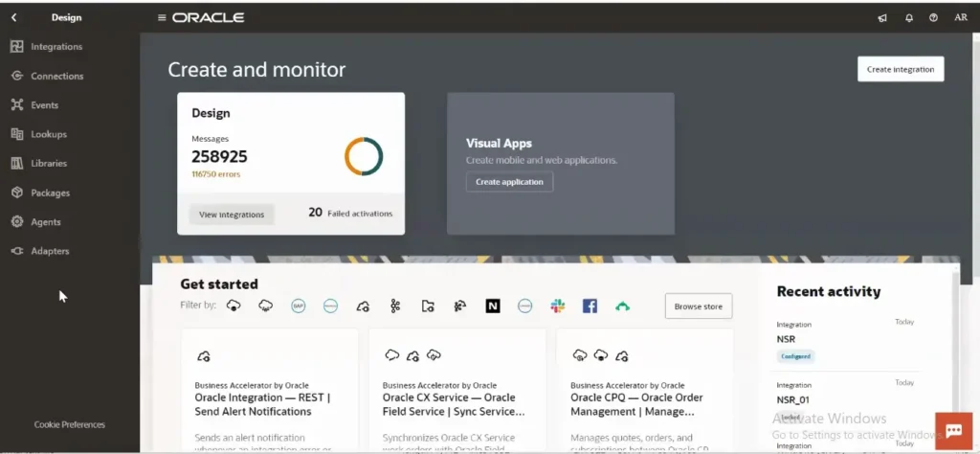This screenshot has height=454, width=980.
Task: Open the Cookie Preferences link
Action: (x=70, y=424)
